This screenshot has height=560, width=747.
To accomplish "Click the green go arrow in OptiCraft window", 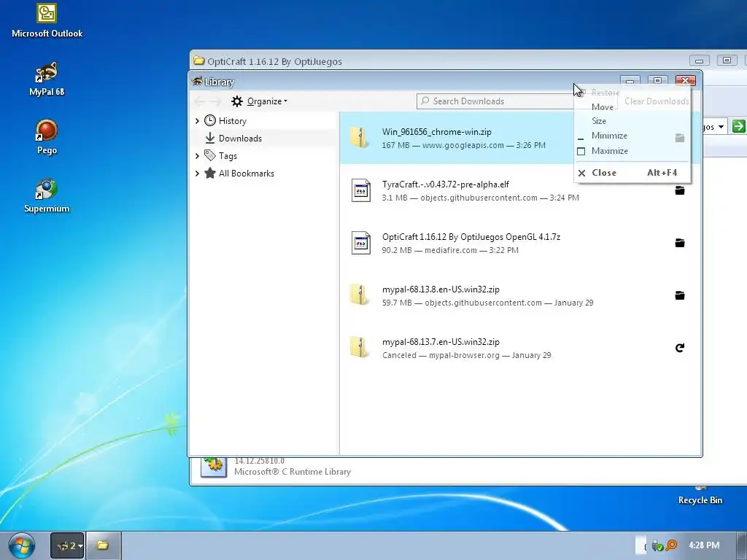I will [738, 126].
